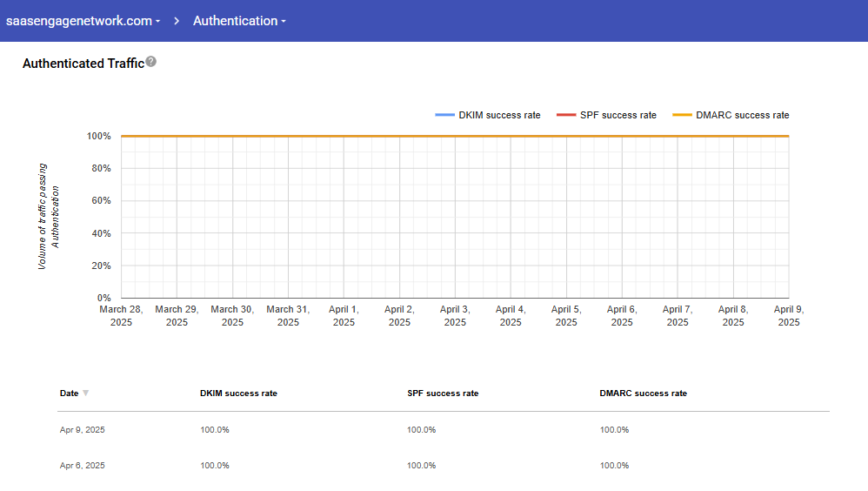Click the April 9, 2025 chart endpoint
Image resolution: width=868 pixels, height=491 pixels.
pos(788,136)
